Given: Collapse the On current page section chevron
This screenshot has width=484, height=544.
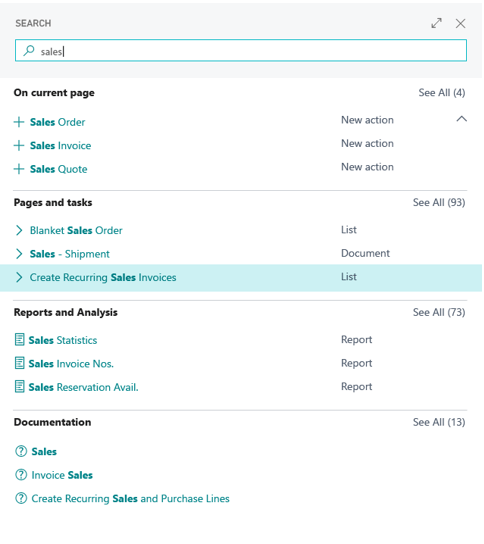Looking at the screenshot, I should point(463,119).
